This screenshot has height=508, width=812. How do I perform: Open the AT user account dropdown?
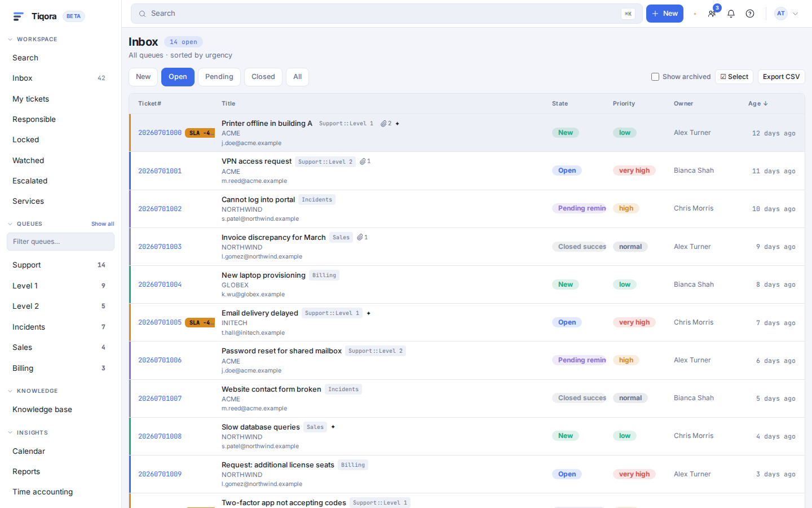[786, 14]
